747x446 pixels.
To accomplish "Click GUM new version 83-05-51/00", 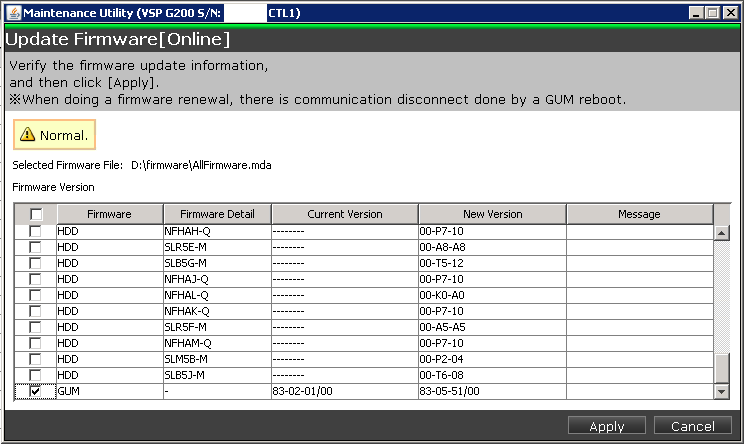I will [493, 391].
